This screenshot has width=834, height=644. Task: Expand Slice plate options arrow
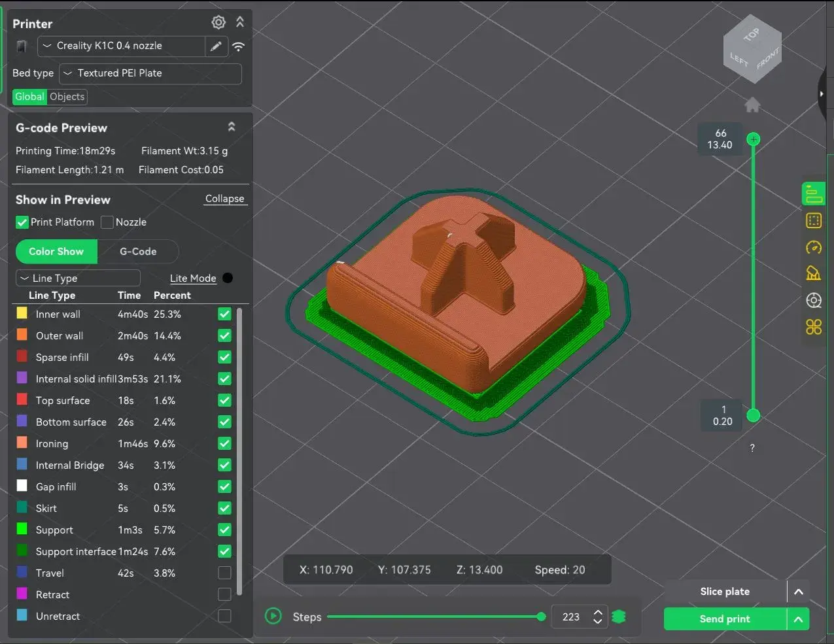point(799,592)
